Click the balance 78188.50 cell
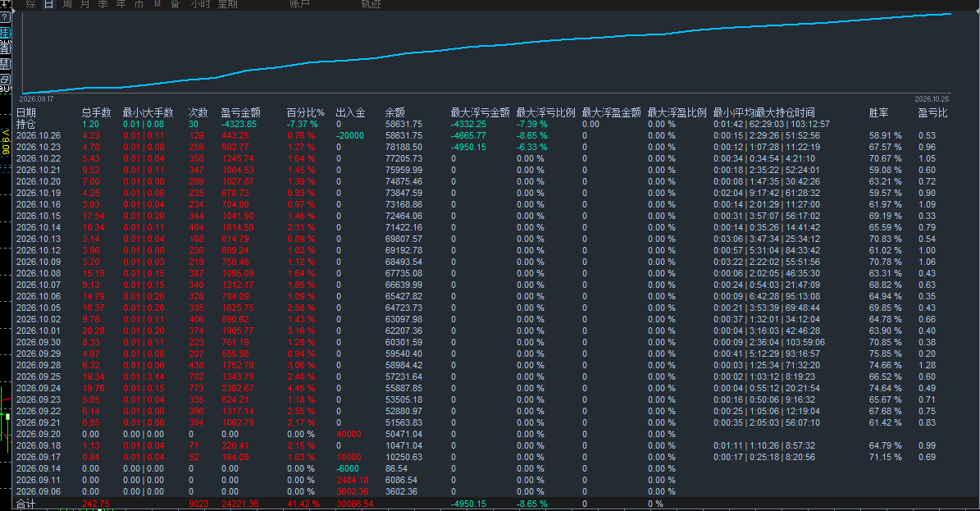The width and height of the screenshot is (980, 511). (403, 147)
